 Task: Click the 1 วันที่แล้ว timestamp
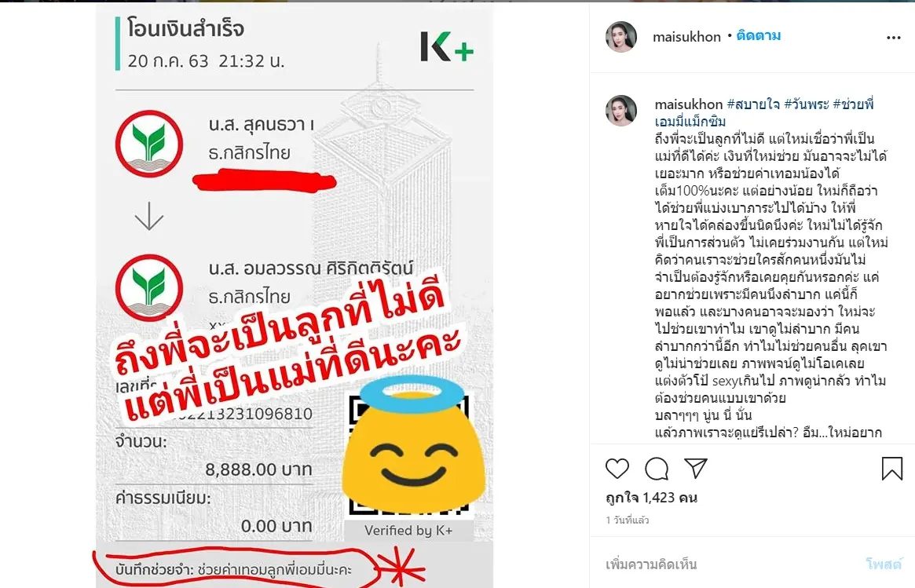click(628, 520)
